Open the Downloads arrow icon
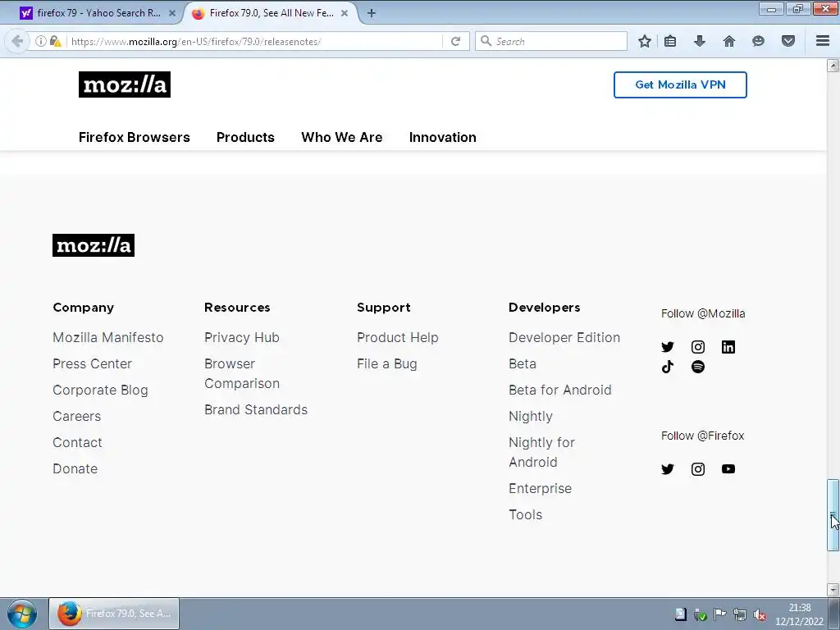 click(x=700, y=41)
